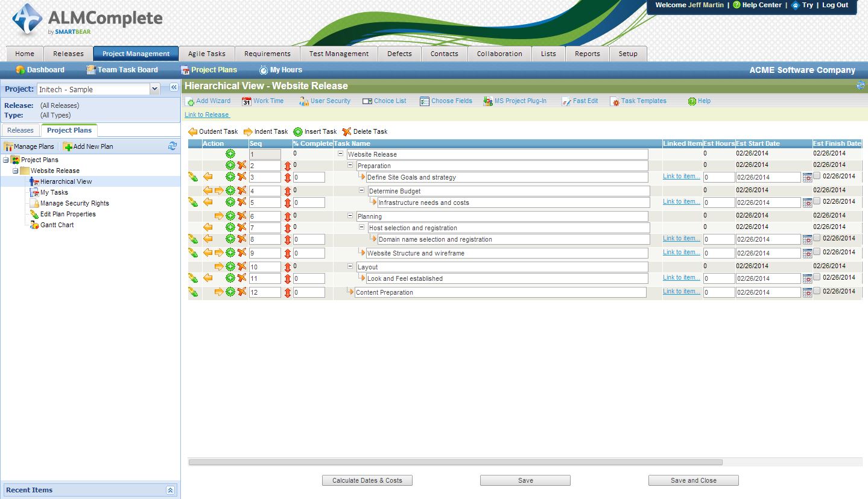
Task: Click the Add Wizard toolbar icon
Action: pos(189,102)
